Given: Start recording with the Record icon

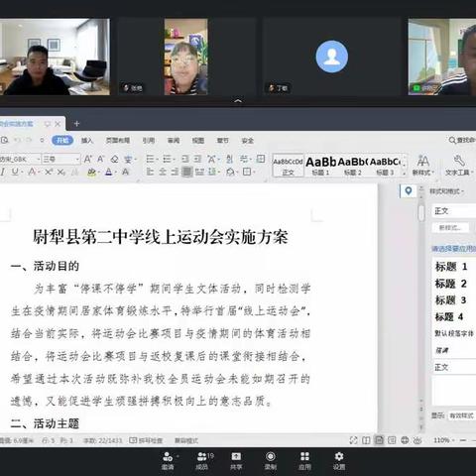Looking at the screenshot, I should tap(270, 456).
